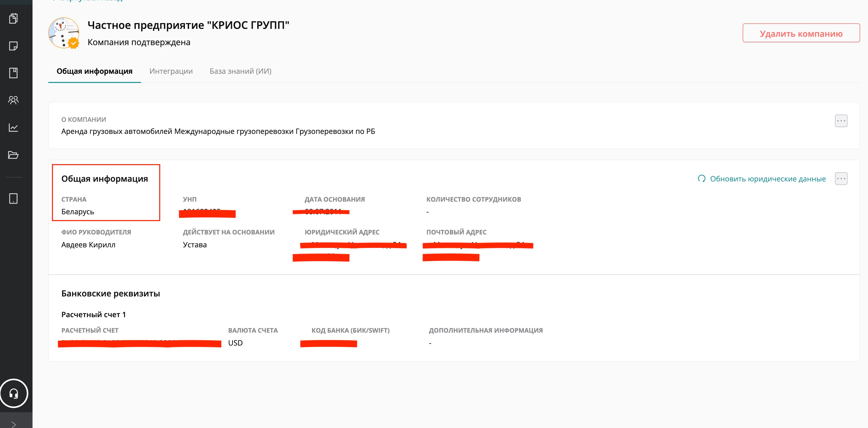Select the Общая информация tab
Screen dimensions: 868x428
(x=94, y=71)
